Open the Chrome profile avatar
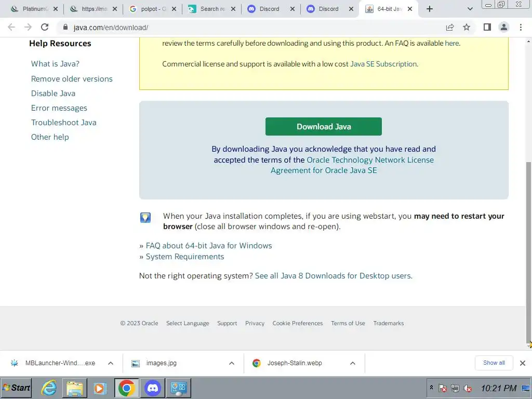The image size is (532, 399). pyautogui.click(x=504, y=27)
